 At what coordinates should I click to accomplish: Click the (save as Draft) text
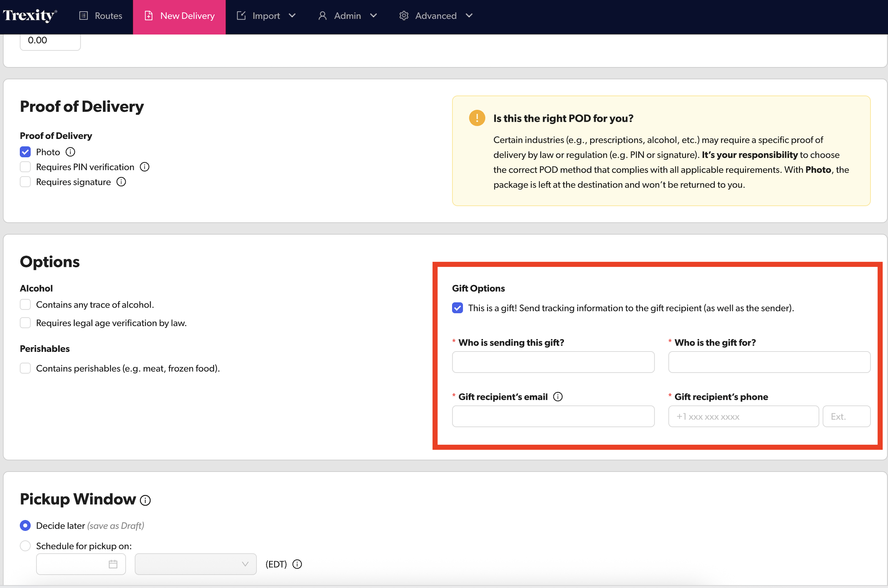(115, 526)
